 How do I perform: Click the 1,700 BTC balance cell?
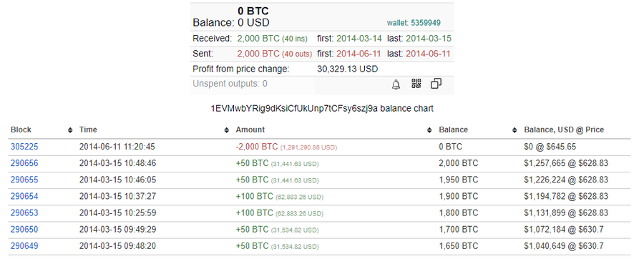click(459, 230)
